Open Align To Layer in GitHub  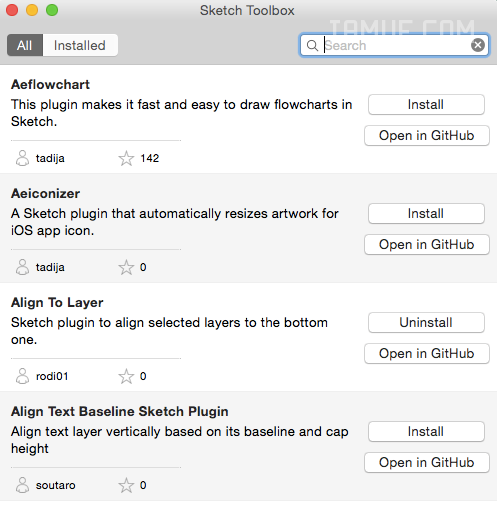pos(427,354)
